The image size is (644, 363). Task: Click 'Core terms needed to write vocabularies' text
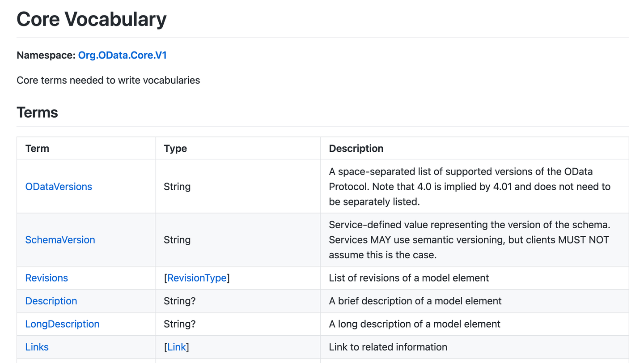click(108, 80)
